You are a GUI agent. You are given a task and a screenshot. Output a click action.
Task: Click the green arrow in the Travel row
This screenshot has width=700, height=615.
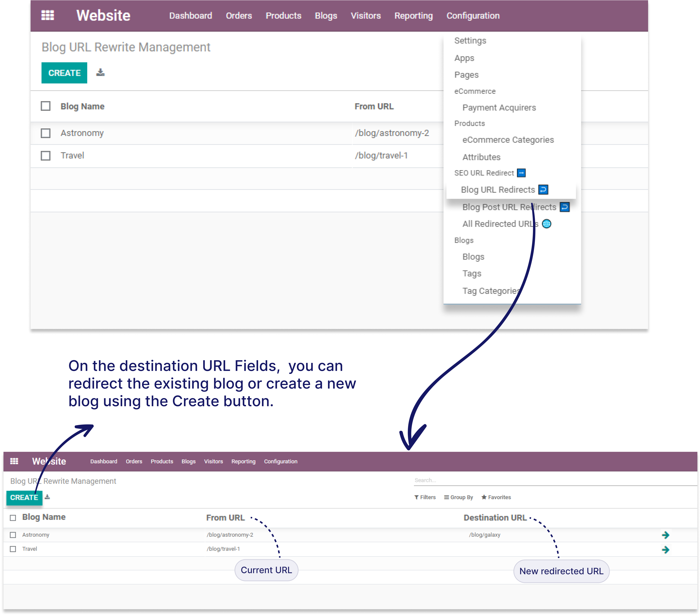click(x=665, y=550)
